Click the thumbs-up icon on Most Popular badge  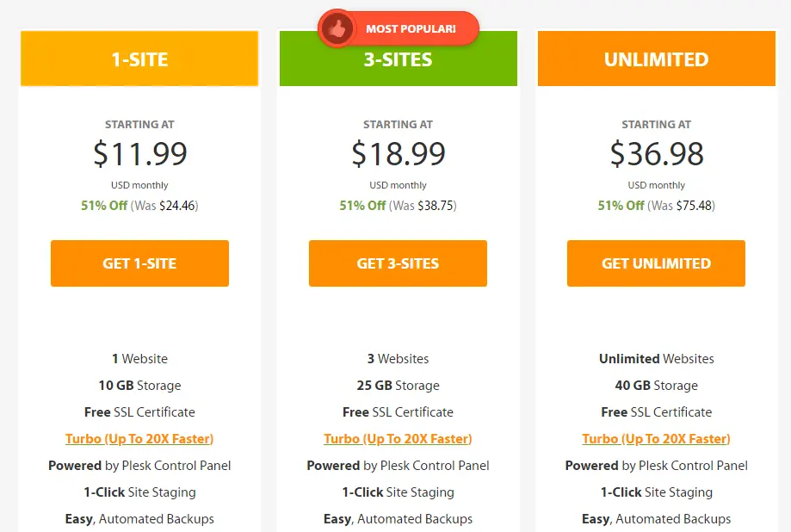point(337,28)
